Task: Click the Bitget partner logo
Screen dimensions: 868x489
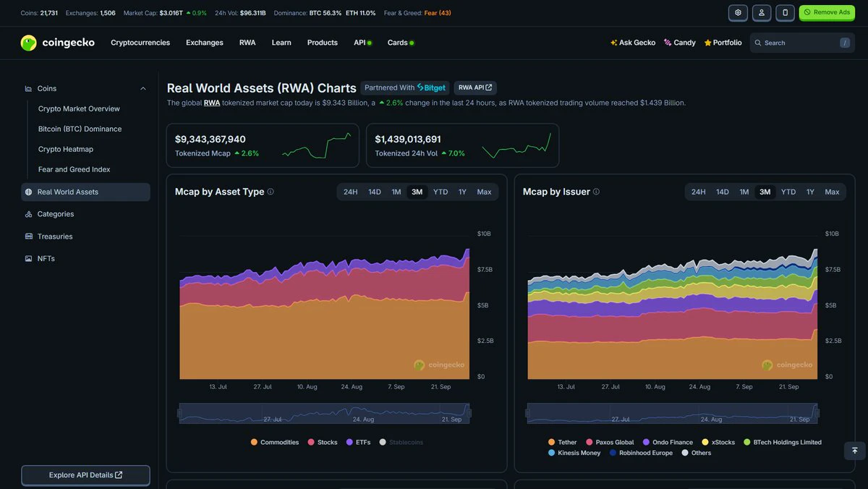Action: coord(431,88)
